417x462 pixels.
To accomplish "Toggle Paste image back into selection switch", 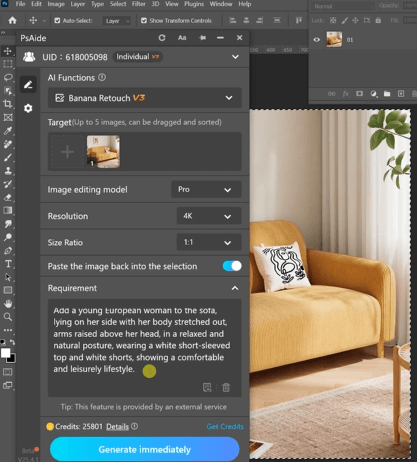I will point(232,266).
